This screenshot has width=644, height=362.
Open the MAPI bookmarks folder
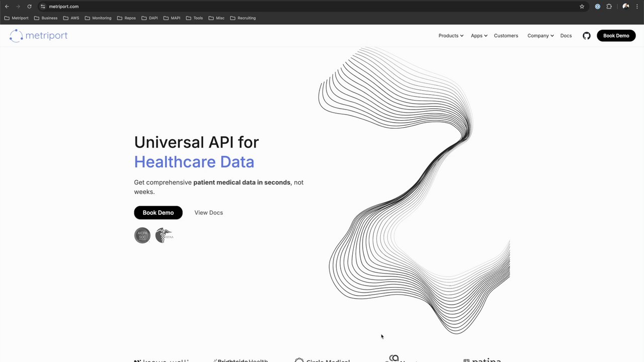[172, 18]
